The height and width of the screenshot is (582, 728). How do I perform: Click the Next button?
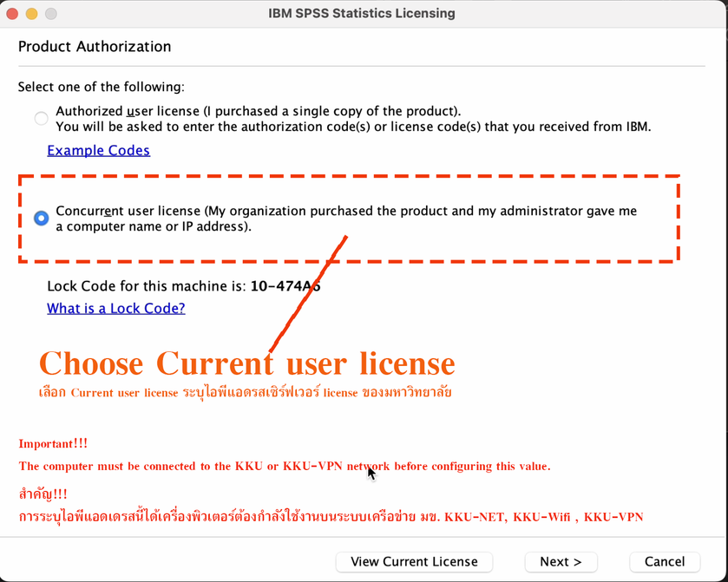pos(561,561)
